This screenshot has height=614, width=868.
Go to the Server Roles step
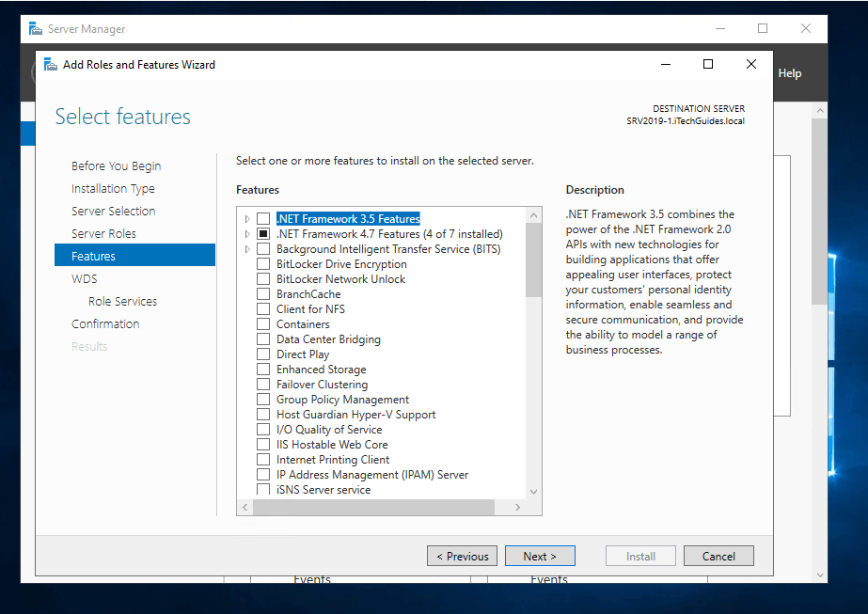[x=103, y=233]
